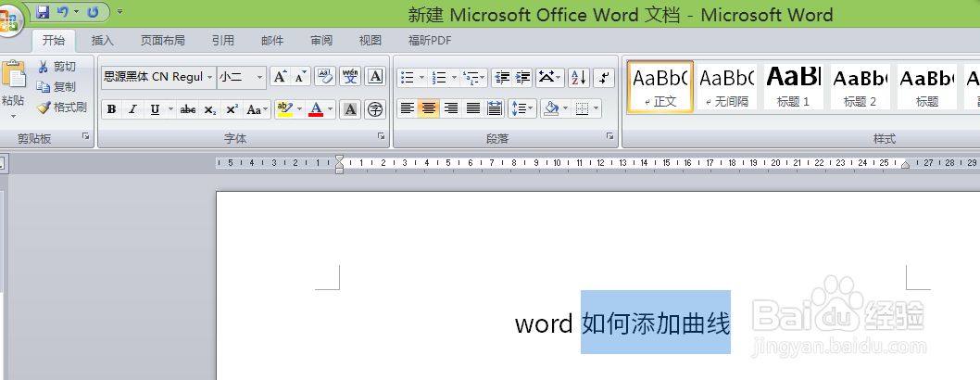Screen dimensions: 980x380
Task: Click 剪切 to cut the selection
Action: (57, 67)
